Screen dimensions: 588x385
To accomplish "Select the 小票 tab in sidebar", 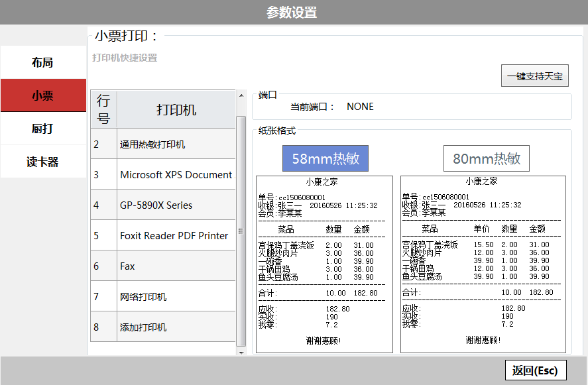I will pyautogui.click(x=42, y=95).
